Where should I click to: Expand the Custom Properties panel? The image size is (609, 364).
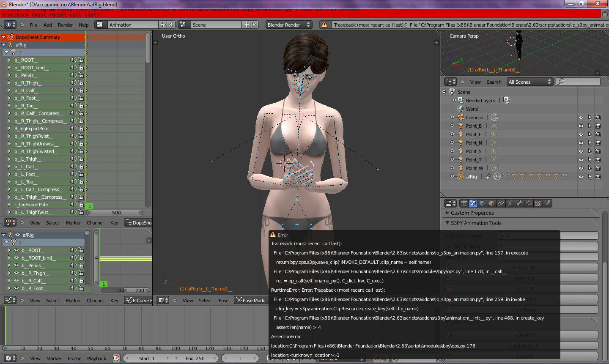click(x=447, y=213)
